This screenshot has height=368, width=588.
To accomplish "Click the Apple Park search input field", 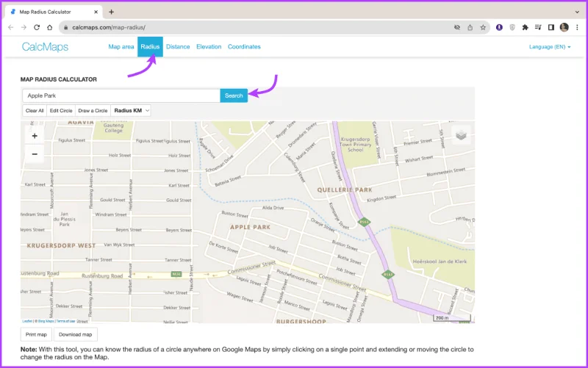I will click(121, 95).
